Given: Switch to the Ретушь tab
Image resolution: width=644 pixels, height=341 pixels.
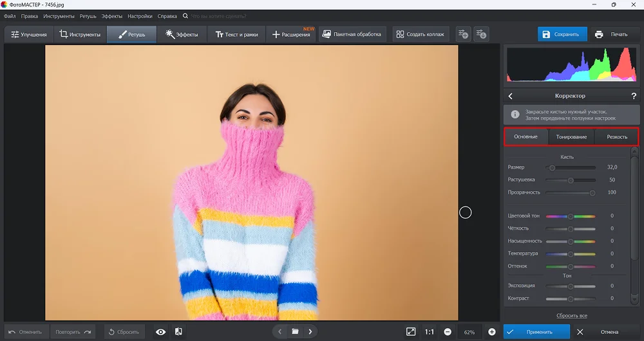Looking at the screenshot, I should (132, 35).
